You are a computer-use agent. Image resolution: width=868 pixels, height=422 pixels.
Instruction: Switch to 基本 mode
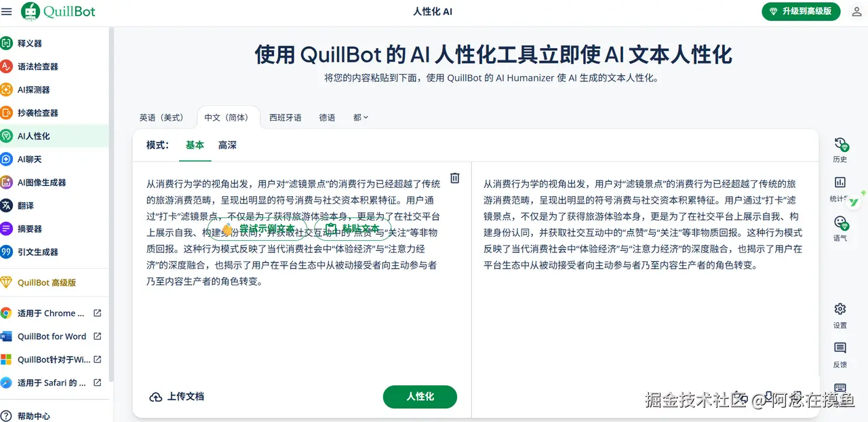[x=195, y=145]
